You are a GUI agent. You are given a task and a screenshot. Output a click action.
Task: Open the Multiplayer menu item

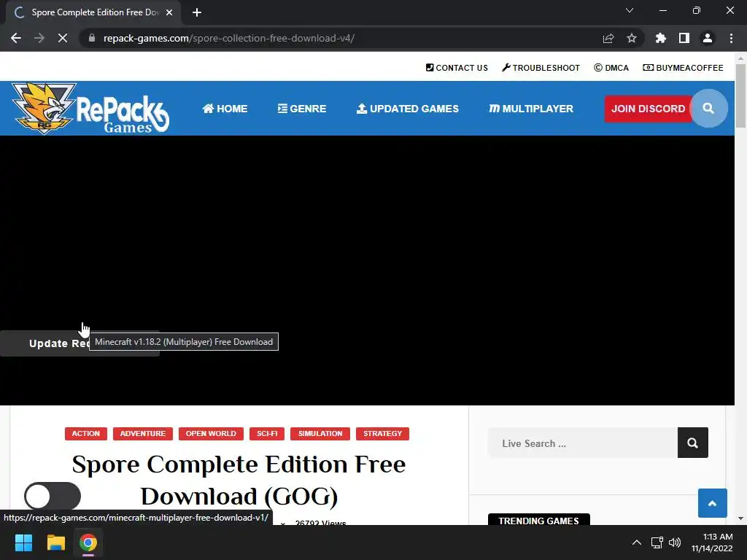click(x=531, y=109)
